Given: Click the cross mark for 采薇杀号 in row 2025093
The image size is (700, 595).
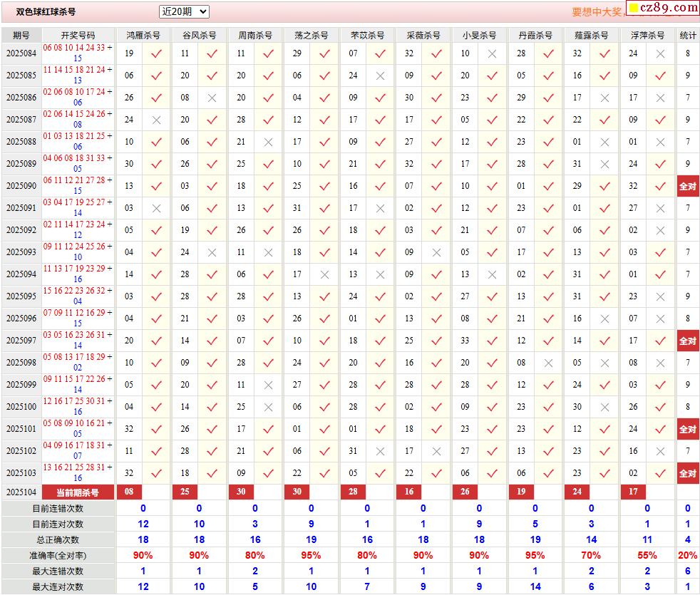Looking at the screenshot, I should (436, 253).
